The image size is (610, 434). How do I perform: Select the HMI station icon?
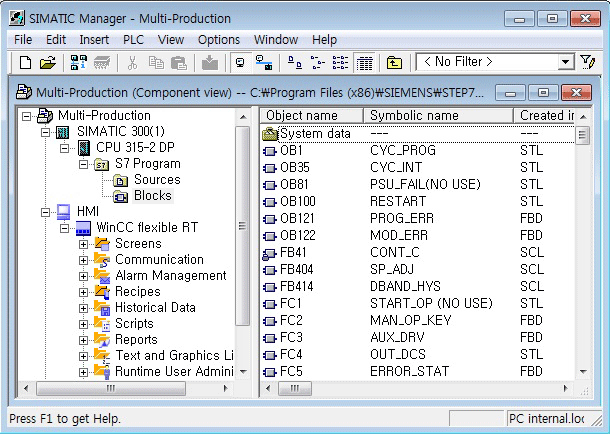[63, 212]
